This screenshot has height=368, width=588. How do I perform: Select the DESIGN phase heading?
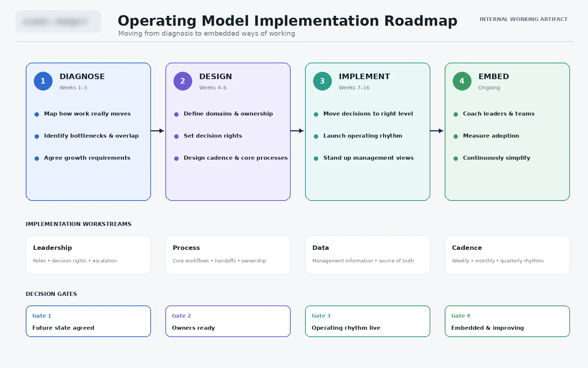(x=215, y=77)
